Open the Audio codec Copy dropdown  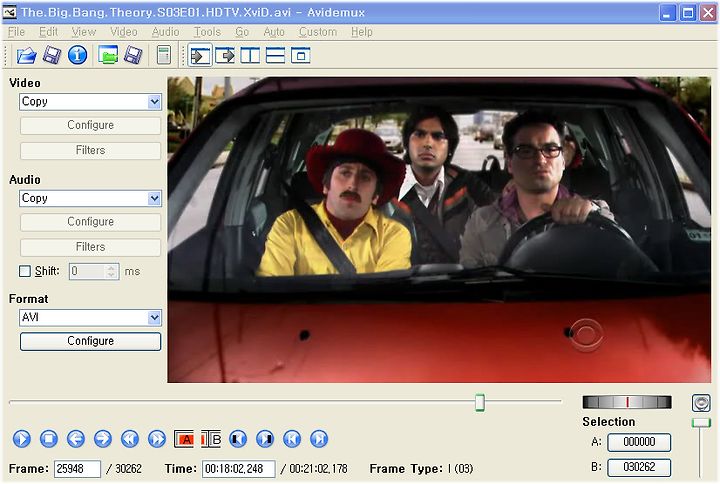pos(90,198)
